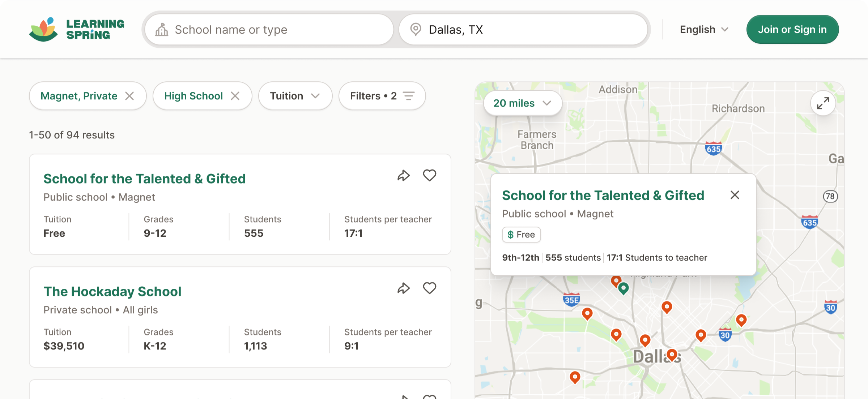868x399 pixels.
Task: Share School for the Talented & Gifted listing
Action: (403, 176)
